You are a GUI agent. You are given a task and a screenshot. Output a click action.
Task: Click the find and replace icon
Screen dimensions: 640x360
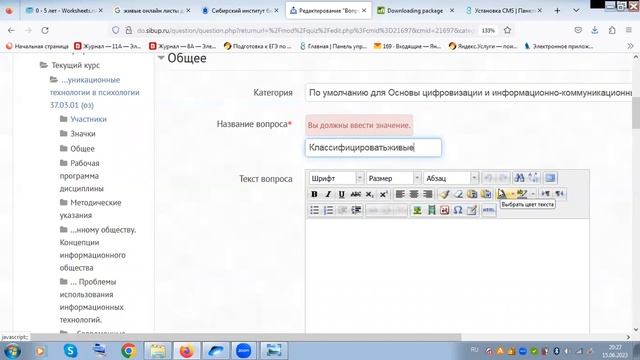[x=533, y=178]
